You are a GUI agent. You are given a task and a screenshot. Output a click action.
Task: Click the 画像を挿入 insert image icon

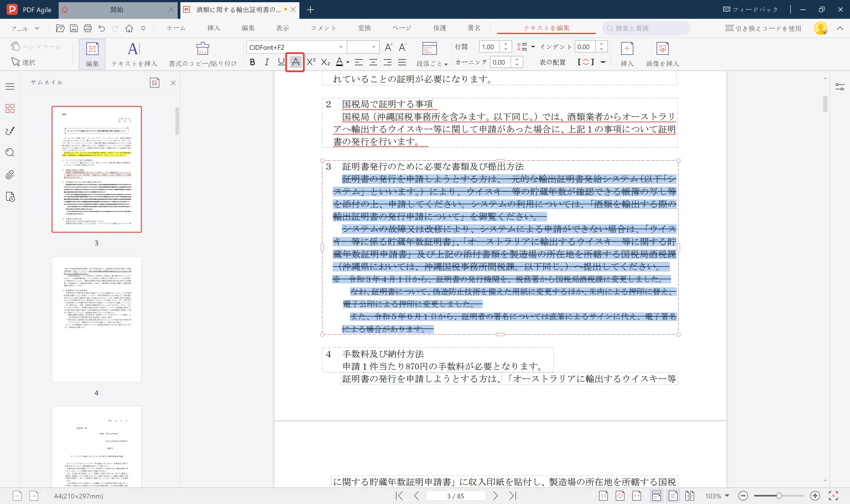tap(662, 49)
